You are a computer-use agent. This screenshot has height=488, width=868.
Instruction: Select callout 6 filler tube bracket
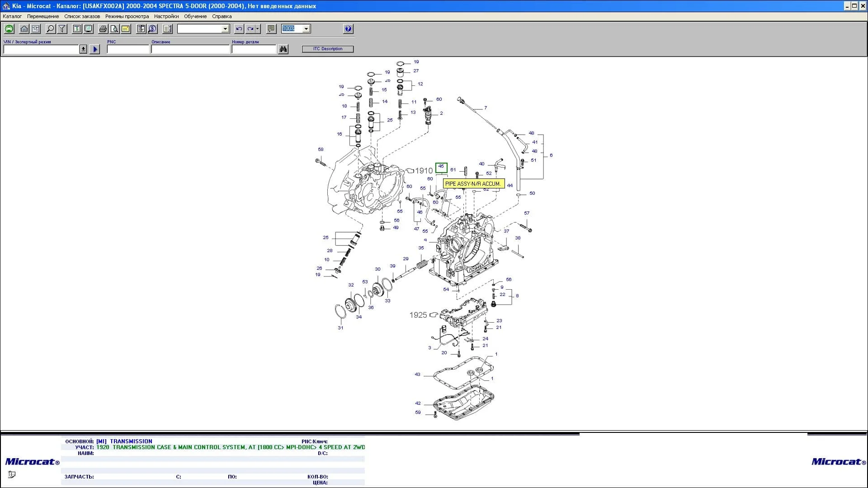point(551,155)
